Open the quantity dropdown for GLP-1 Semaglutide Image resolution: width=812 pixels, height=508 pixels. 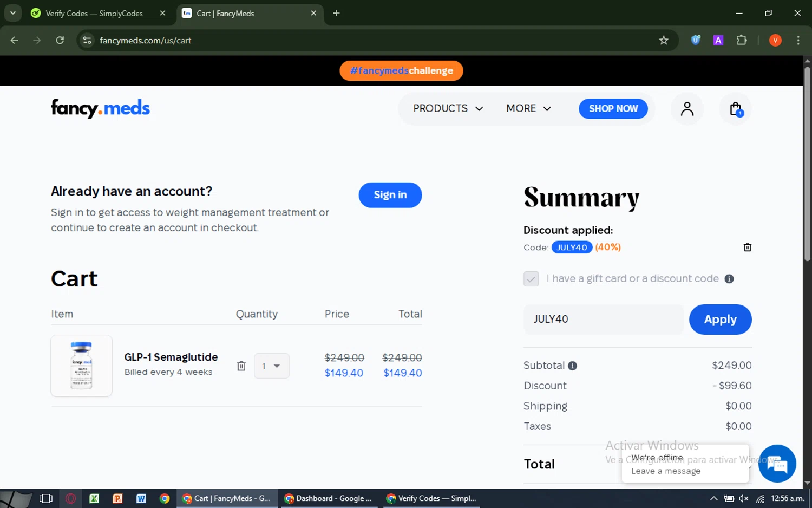(x=271, y=366)
